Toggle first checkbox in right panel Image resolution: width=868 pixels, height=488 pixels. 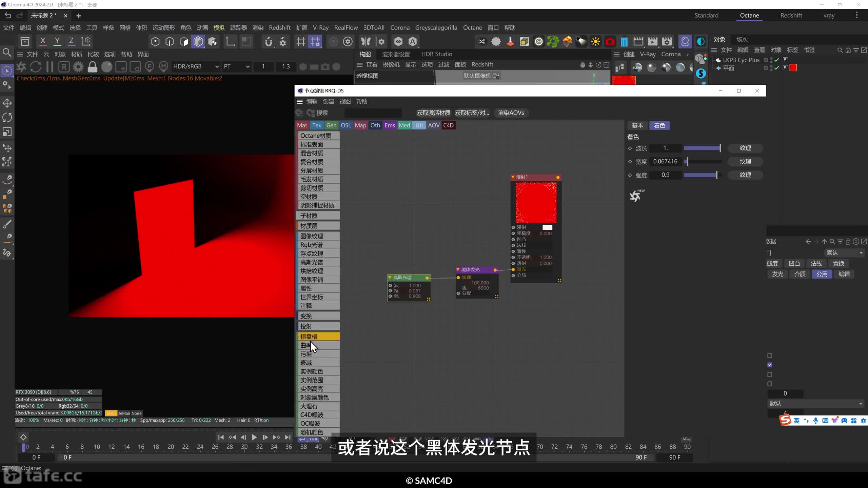pos(770,355)
